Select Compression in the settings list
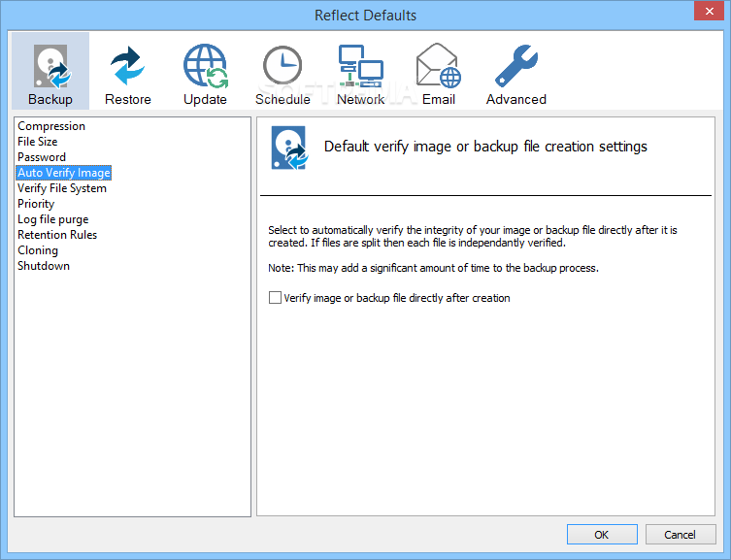The height and width of the screenshot is (560, 731). tap(51, 126)
